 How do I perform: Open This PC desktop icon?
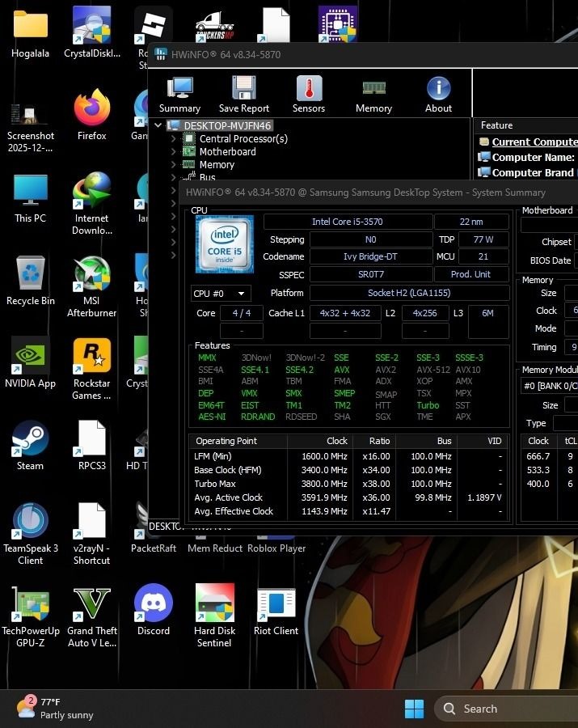(30, 197)
